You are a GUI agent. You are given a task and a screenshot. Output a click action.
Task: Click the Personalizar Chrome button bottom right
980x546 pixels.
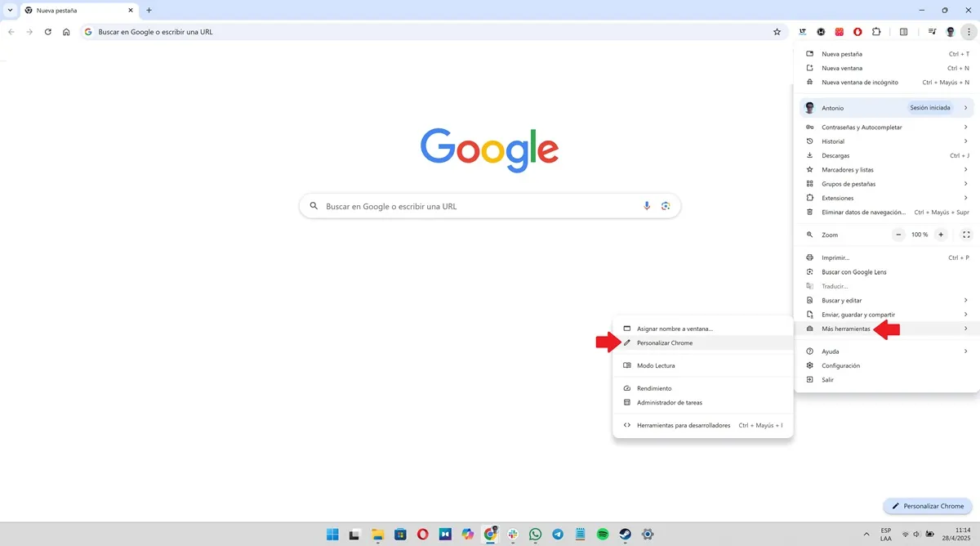927,506
